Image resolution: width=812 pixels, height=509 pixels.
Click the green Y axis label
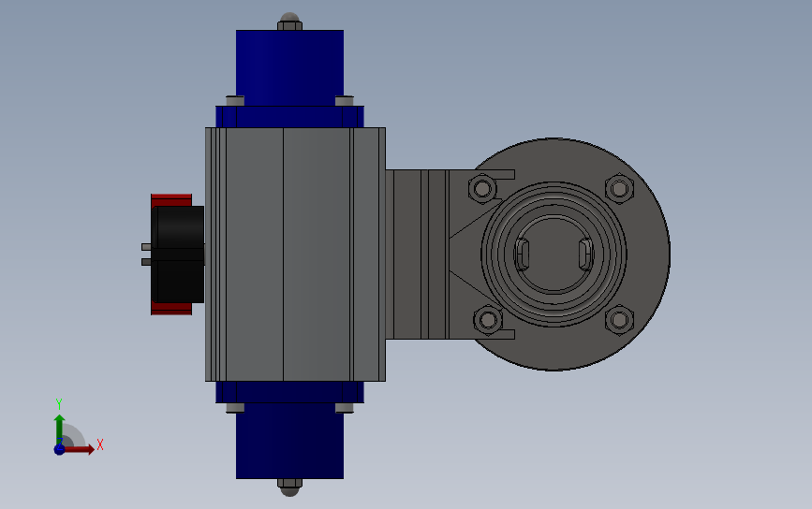[58, 403]
